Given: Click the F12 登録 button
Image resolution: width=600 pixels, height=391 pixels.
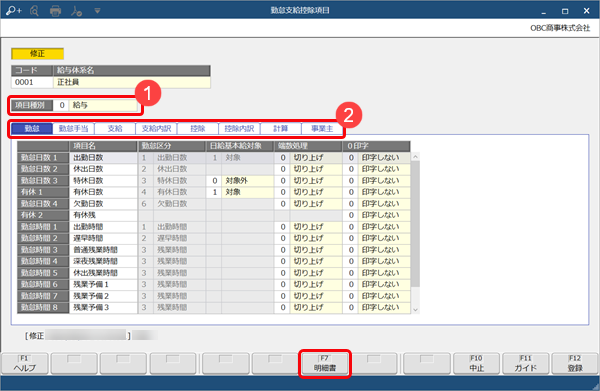Looking at the screenshot, I should [575, 363].
